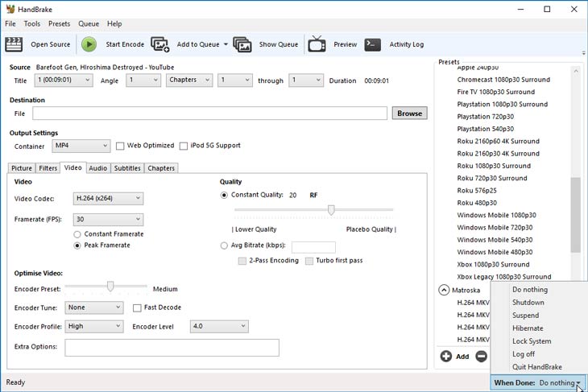Open Add to Queue dropdown arrow

click(x=226, y=44)
